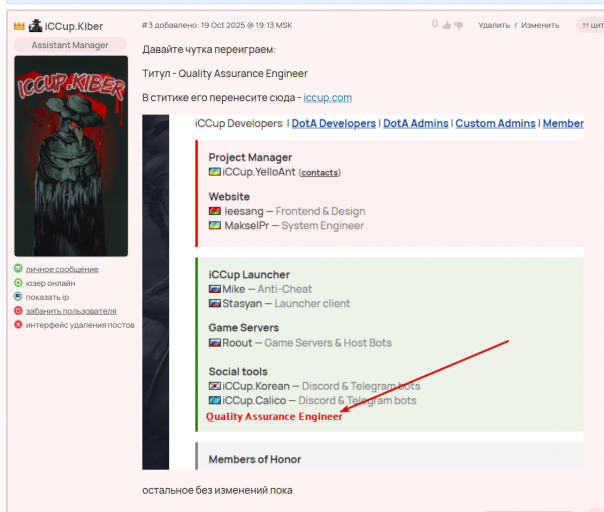Click the flag icon next to iCCup.Calico

point(215,401)
